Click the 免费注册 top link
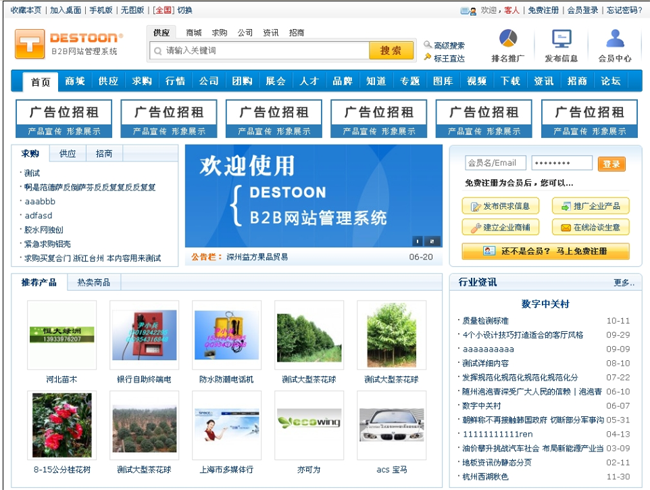Viewport: 650px width, 490px height. [543, 10]
